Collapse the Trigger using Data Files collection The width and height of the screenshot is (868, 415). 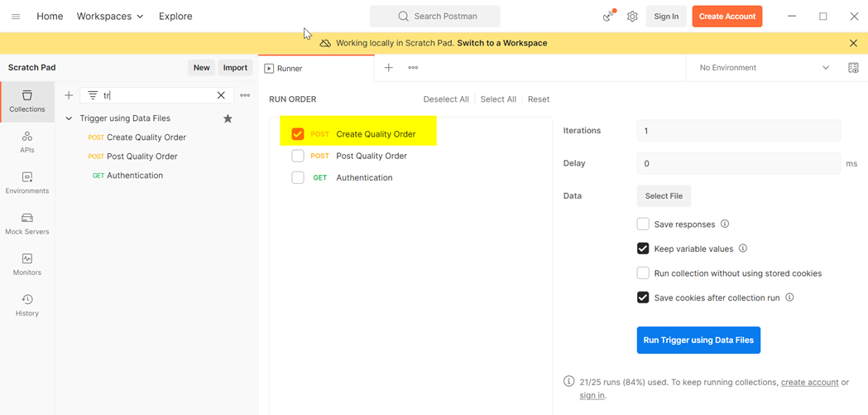(70, 118)
